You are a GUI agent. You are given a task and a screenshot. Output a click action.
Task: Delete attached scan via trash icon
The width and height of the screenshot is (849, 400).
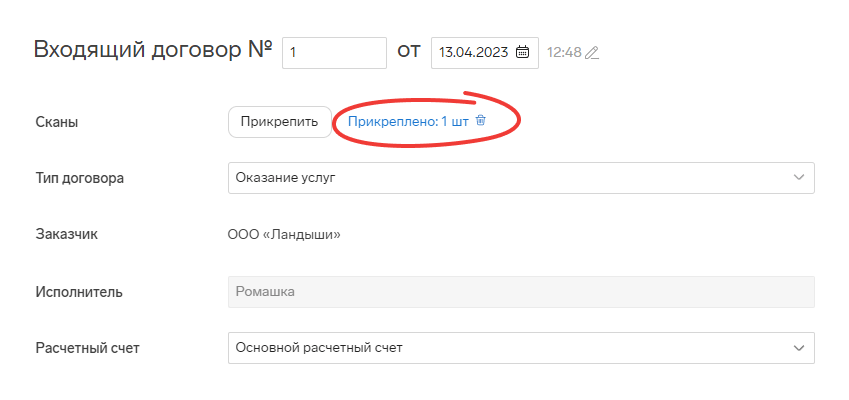(x=480, y=121)
